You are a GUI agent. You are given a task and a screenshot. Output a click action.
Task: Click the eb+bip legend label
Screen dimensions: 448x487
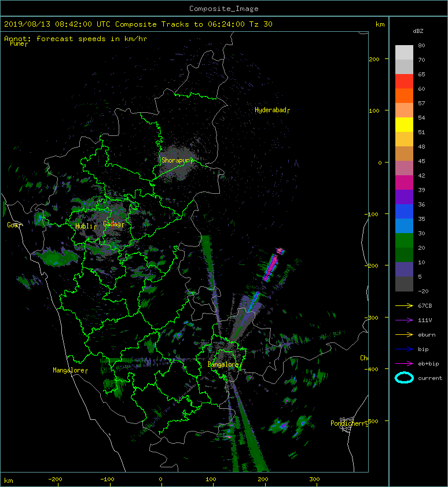click(428, 364)
